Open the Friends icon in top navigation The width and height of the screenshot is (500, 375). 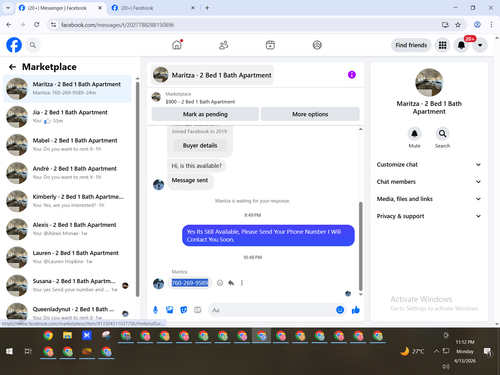[x=224, y=45]
